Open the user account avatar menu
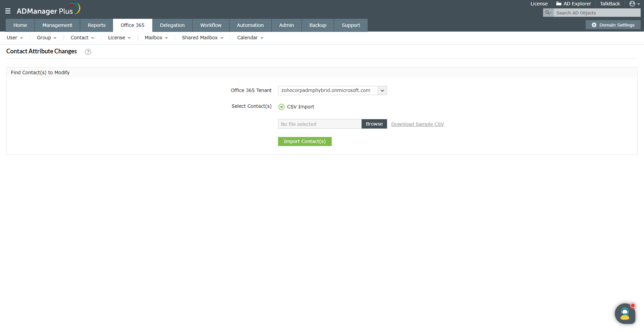The height and width of the screenshot is (333, 644). tap(634, 4)
